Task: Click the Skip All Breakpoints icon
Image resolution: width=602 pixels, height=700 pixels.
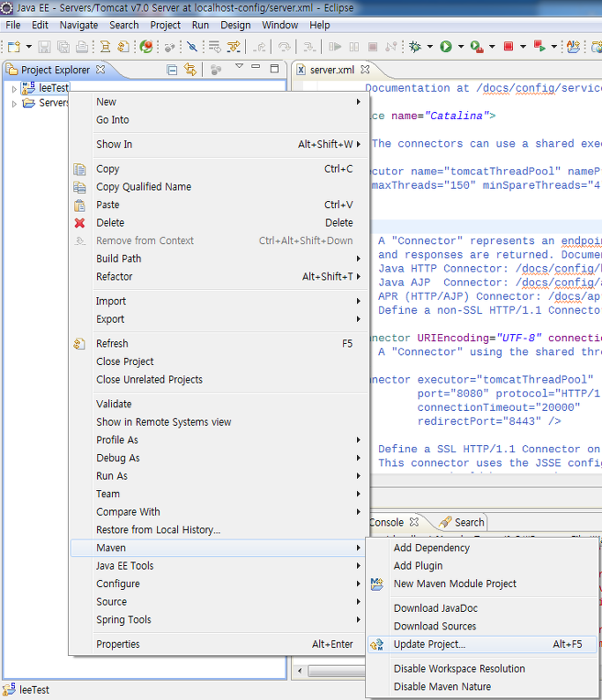Action: click(192, 47)
